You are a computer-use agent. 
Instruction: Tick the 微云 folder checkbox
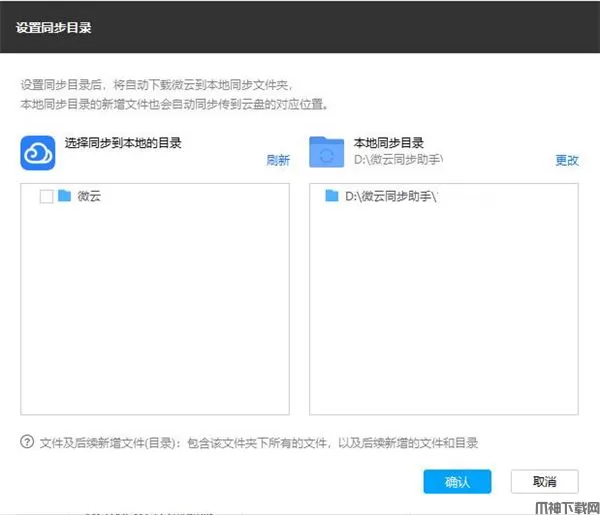click(x=46, y=197)
